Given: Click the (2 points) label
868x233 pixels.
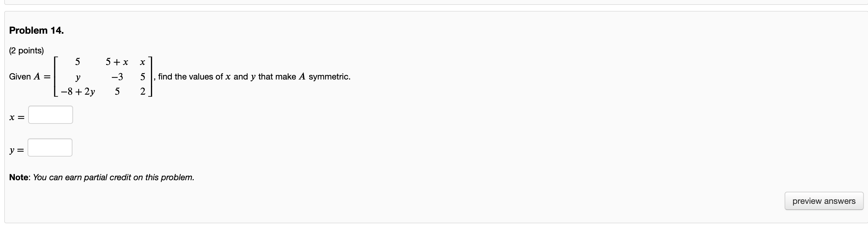Looking at the screenshot, I should pos(26,51).
